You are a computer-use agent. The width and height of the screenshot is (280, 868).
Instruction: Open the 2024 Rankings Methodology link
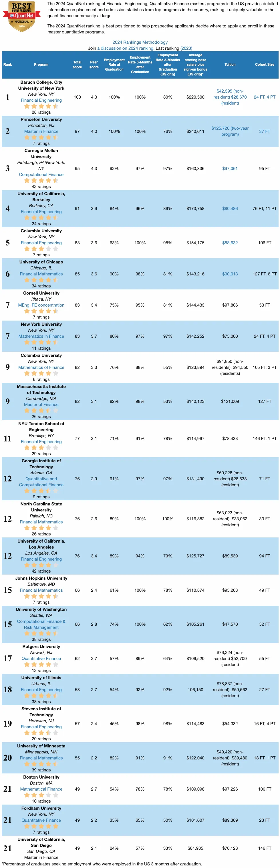click(140, 42)
